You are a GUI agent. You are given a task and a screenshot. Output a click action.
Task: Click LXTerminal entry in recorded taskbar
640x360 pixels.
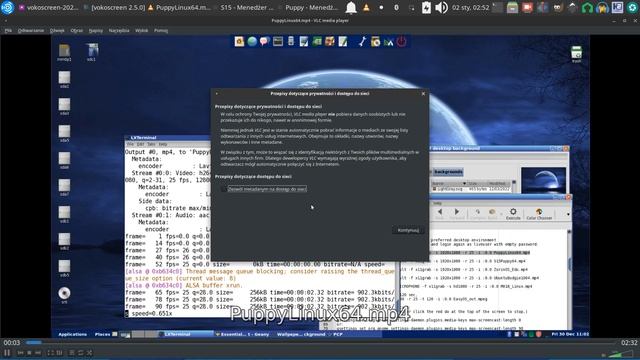(x=186, y=334)
